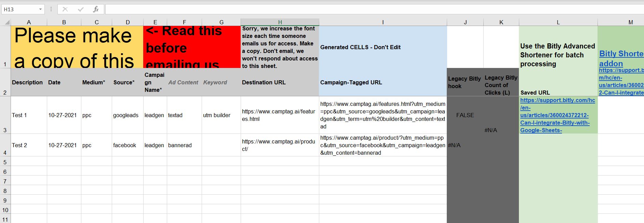644x223 pixels.
Task: Click the Select All corner triangle
Action: [x=6, y=23]
